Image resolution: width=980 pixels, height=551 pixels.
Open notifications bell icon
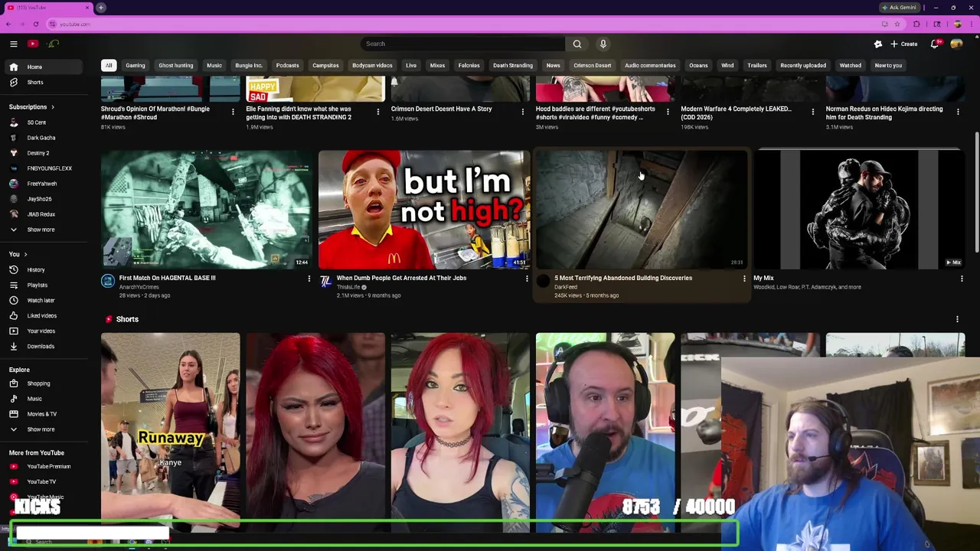pyautogui.click(x=934, y=44)
